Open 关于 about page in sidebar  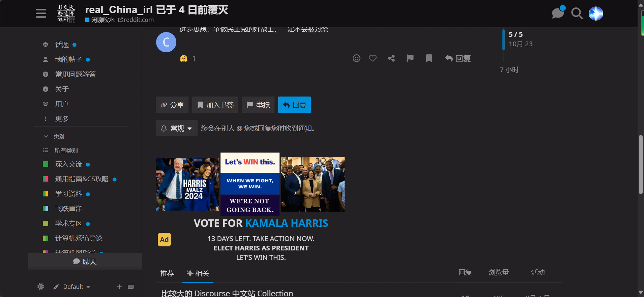[62, 89]
